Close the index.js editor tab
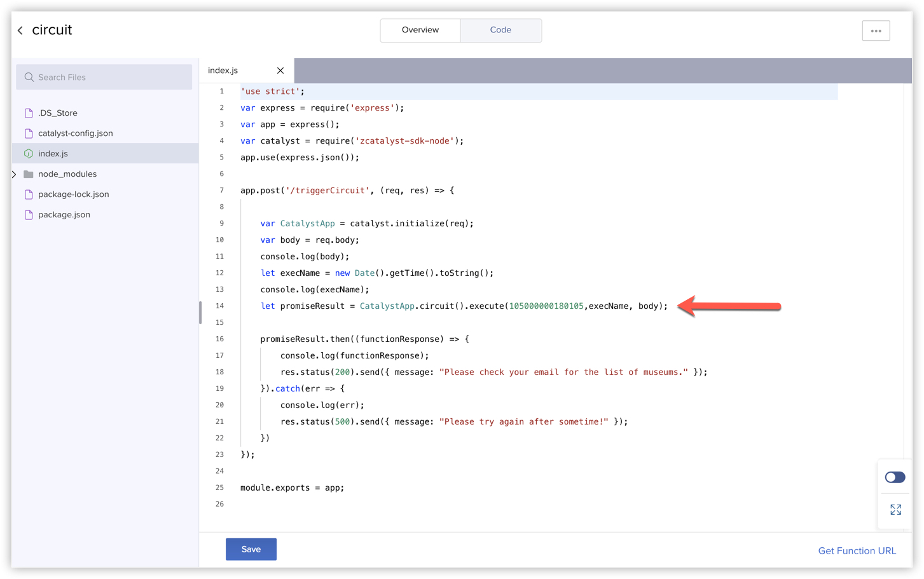Viewport: 924px width, 579px height. [x=280, y=71]
